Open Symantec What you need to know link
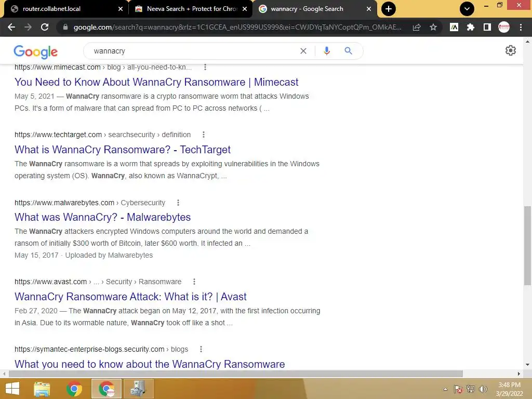The height and width of the screenshot is (399, 532). coord(150,364)
